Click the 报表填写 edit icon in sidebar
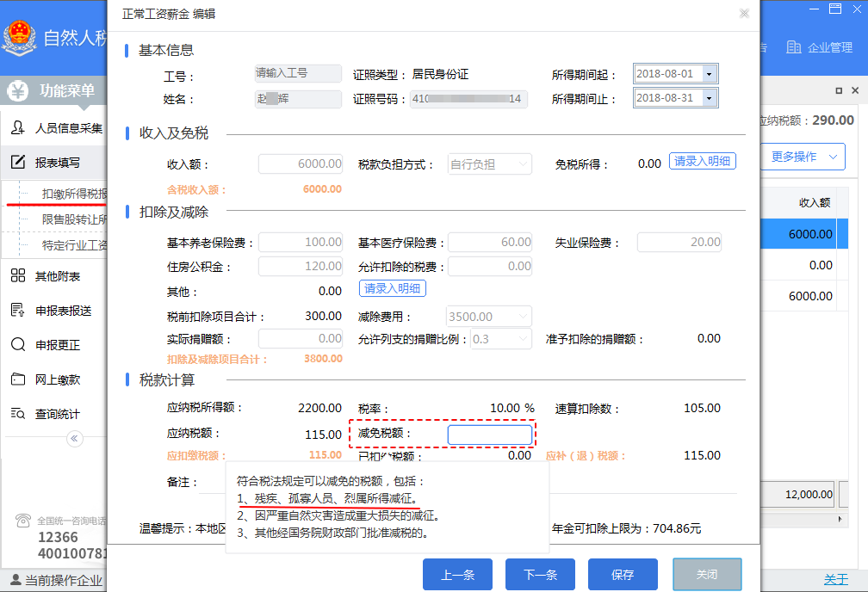Image resolution: width=868 pixels, height=592 pixels. (x=17, y=162)
